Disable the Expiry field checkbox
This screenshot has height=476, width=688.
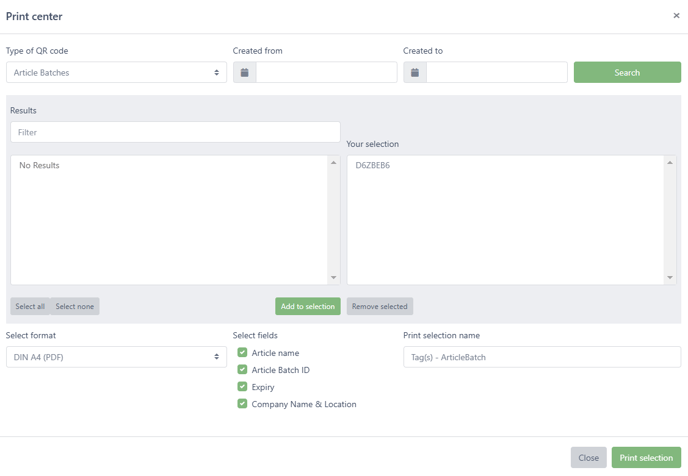coord(242,387)
